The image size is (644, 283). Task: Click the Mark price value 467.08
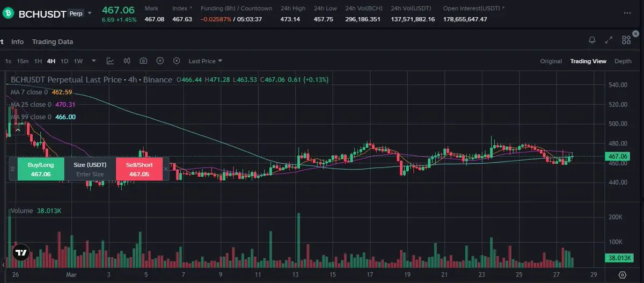click(155, 19)
